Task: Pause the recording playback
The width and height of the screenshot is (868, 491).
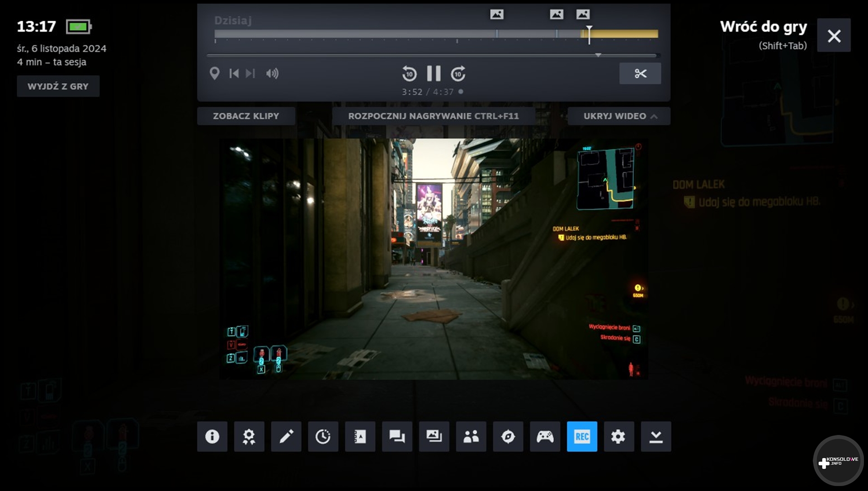Action: (433, 73)
